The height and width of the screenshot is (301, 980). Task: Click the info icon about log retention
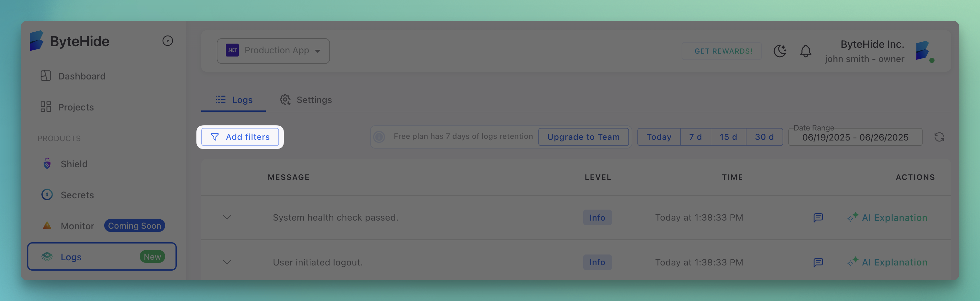coord(379,136)
